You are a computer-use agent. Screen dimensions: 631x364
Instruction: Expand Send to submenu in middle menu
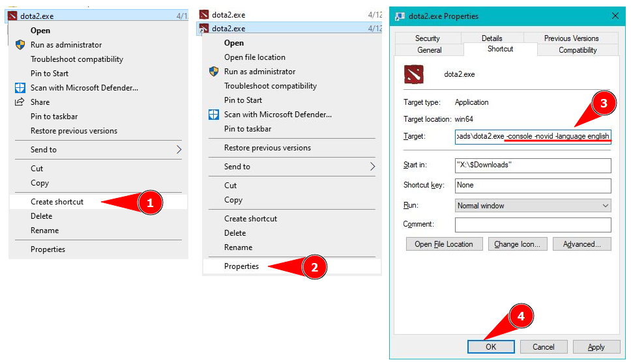click(373, 167)
